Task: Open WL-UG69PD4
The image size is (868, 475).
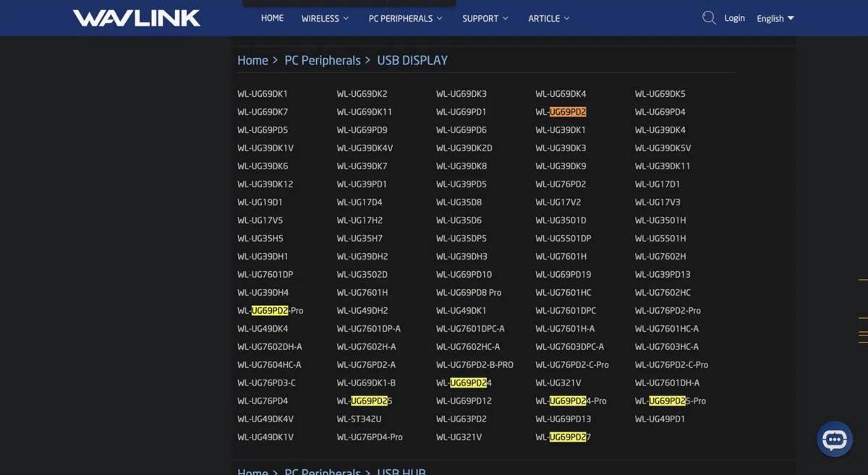Action: pyautogui.click(x=660, y=112)
